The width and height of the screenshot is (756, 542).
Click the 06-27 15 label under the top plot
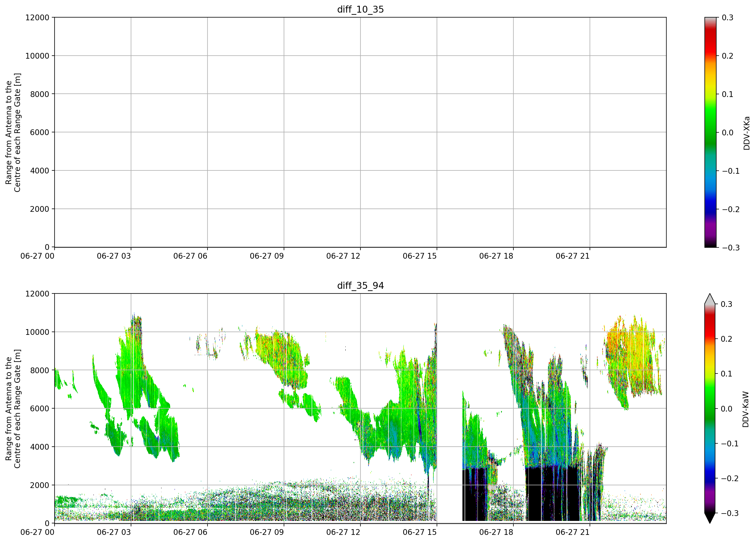(420, 256)
